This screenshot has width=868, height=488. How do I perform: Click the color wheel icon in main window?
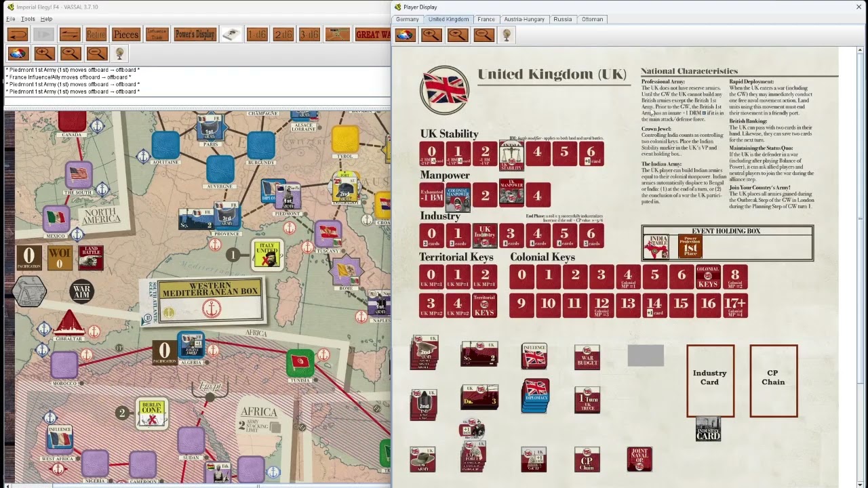[18, 54]
